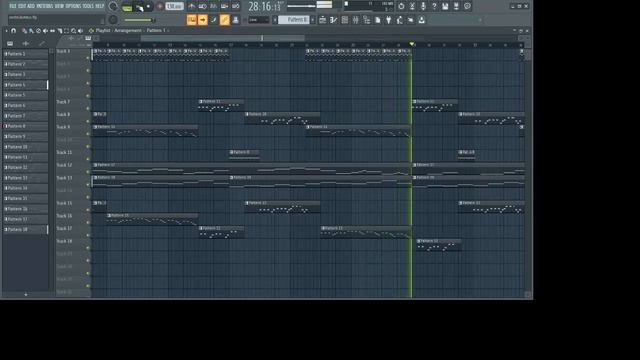
Task: Click the tempo display field
Action: pos(175,7)
